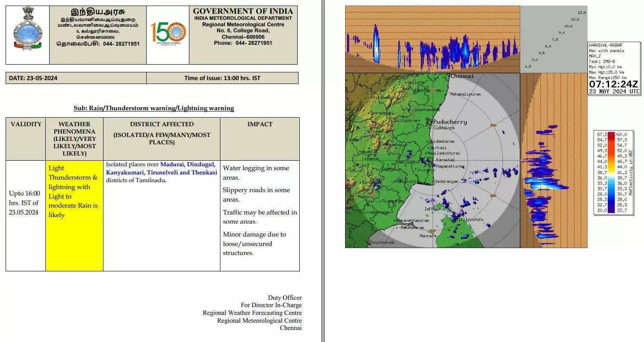Click the blue Madurai district name
Screen dimensions: 644x342
coord(172,164)
